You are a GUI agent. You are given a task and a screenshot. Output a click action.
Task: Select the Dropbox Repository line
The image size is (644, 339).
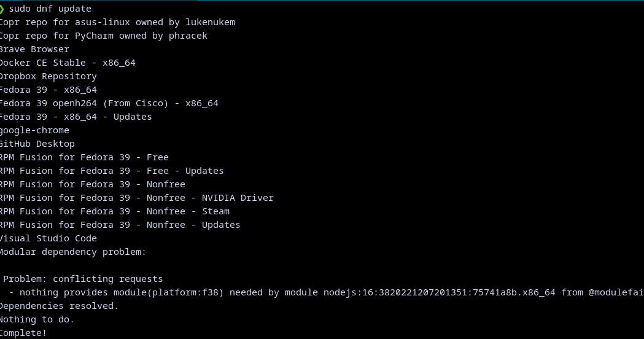[x=48, y=76]
